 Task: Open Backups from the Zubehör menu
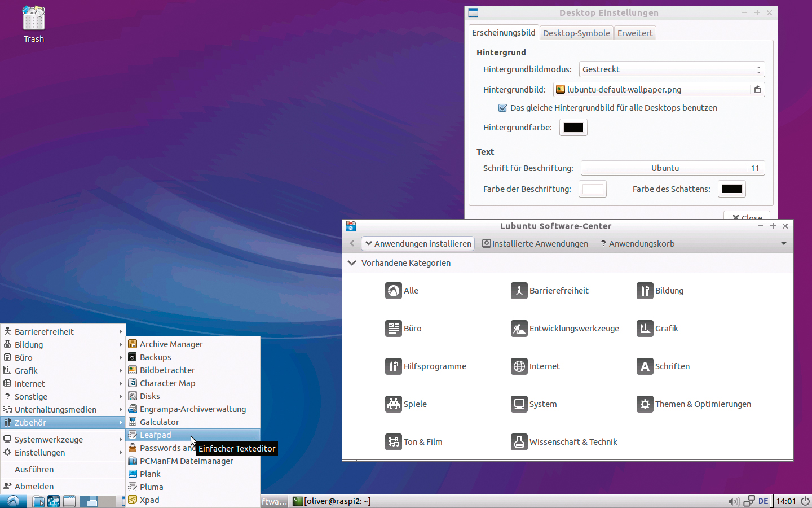193,357
